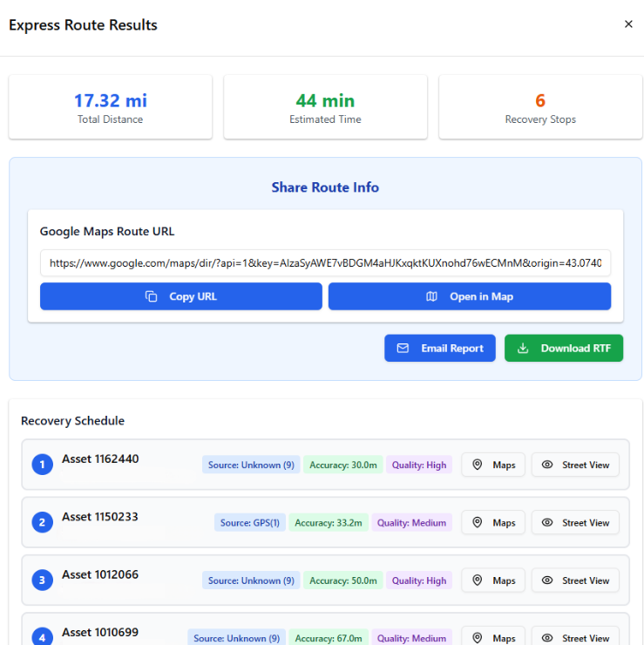The width and height of the screenshot is (644, 645).
Task: Open the route with Open in Map
Action: (x=469, y=296)
